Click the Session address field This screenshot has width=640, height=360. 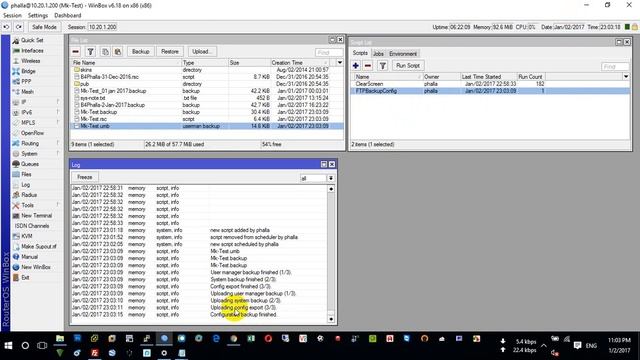pos(102,27)
